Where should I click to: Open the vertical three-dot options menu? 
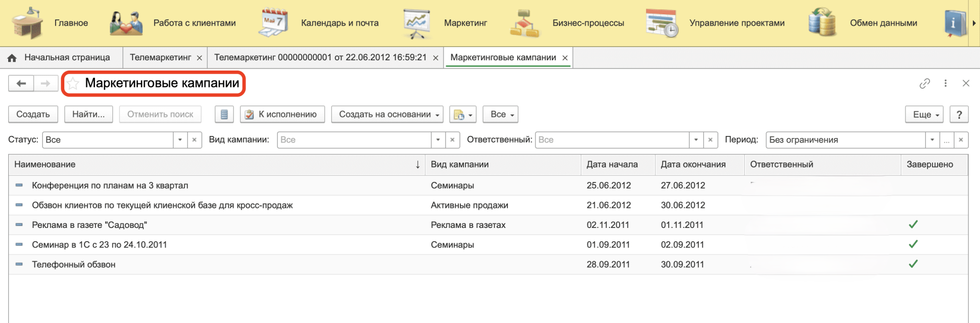pyautogui.click(x=945, y=83)
